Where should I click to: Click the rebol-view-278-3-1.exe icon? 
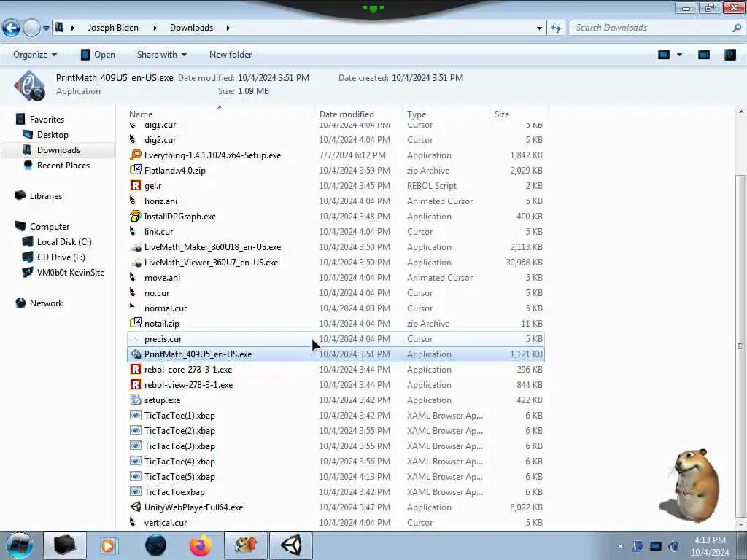point(136,385)
